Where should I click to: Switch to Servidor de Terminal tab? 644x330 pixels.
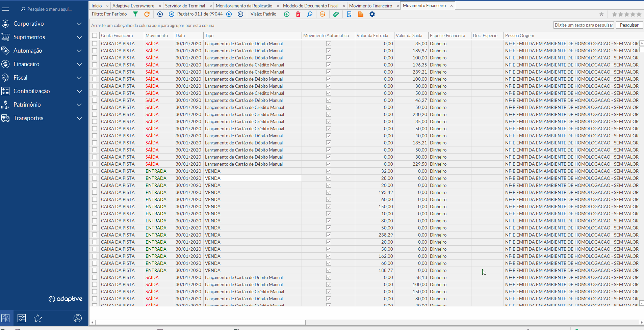coord(185,6)
